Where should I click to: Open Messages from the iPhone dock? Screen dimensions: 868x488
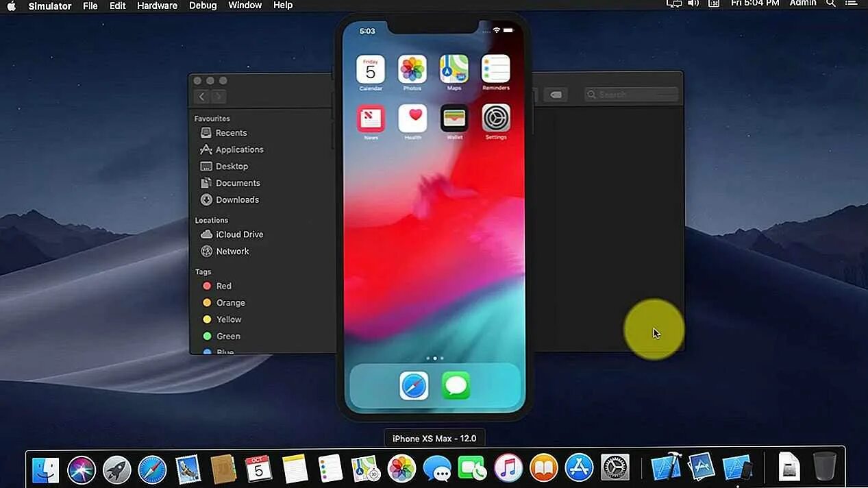[456, 386]
